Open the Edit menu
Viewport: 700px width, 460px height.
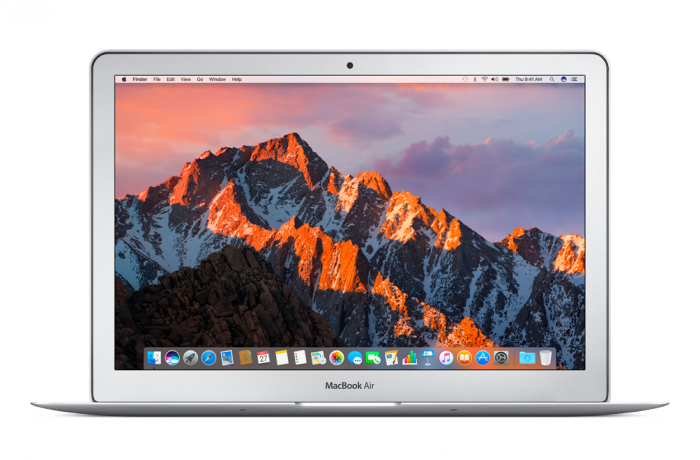point(171,79)
